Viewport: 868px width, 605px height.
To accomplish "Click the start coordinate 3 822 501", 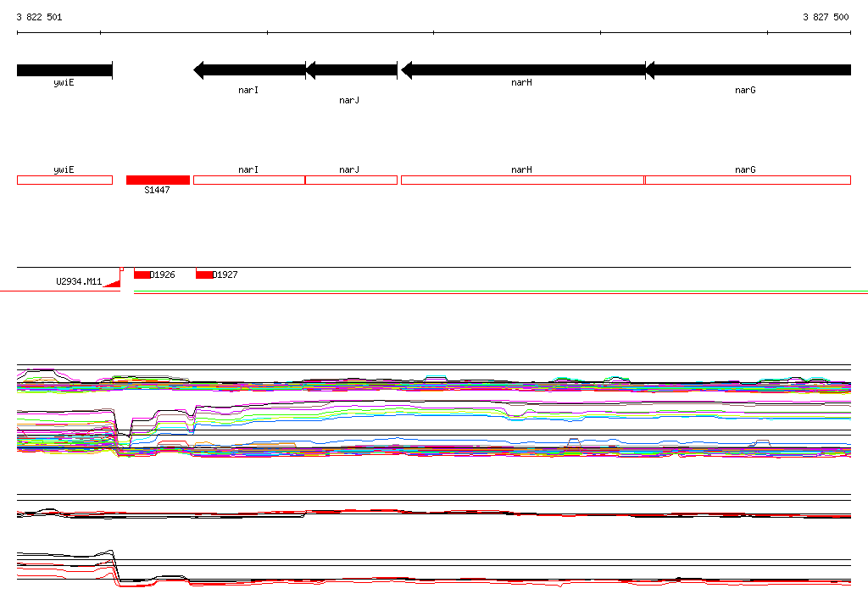I will tap(39, 17).
